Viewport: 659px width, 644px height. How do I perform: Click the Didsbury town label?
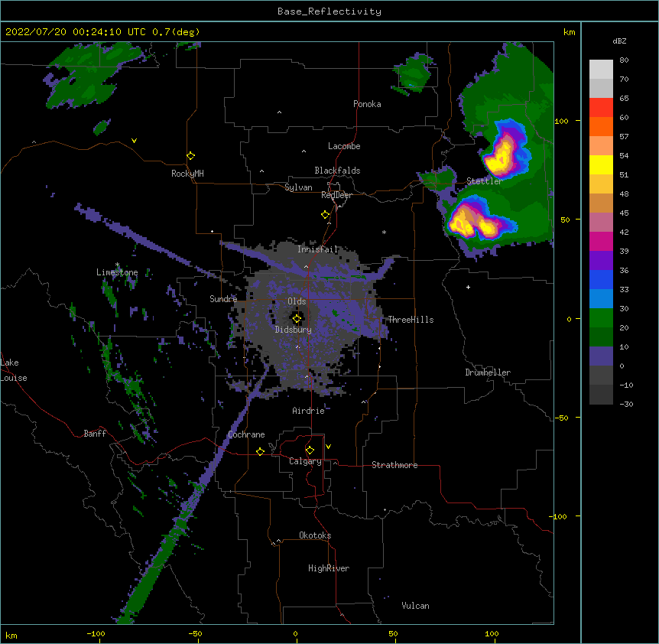point(294,330)
